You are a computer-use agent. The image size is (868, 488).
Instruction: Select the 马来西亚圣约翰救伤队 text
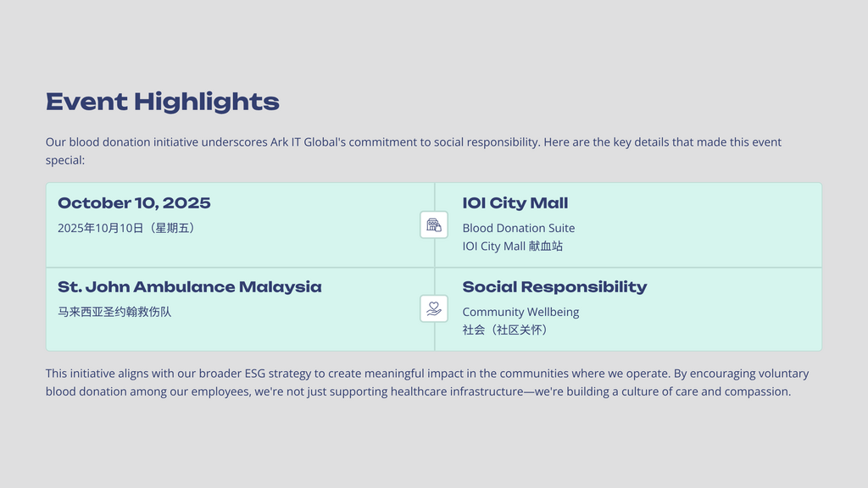pyautogui.click(x=114, y=312)
